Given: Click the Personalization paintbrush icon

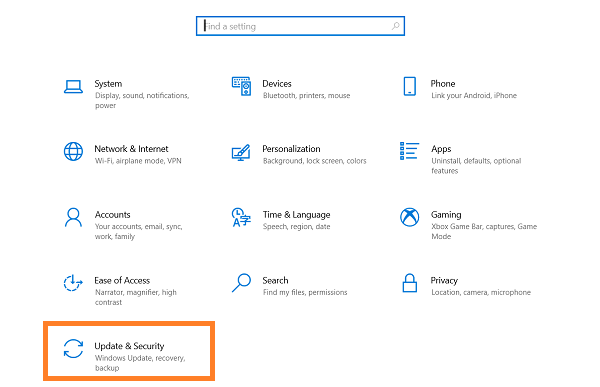Looking at the screenshot, I should point(241,152).
